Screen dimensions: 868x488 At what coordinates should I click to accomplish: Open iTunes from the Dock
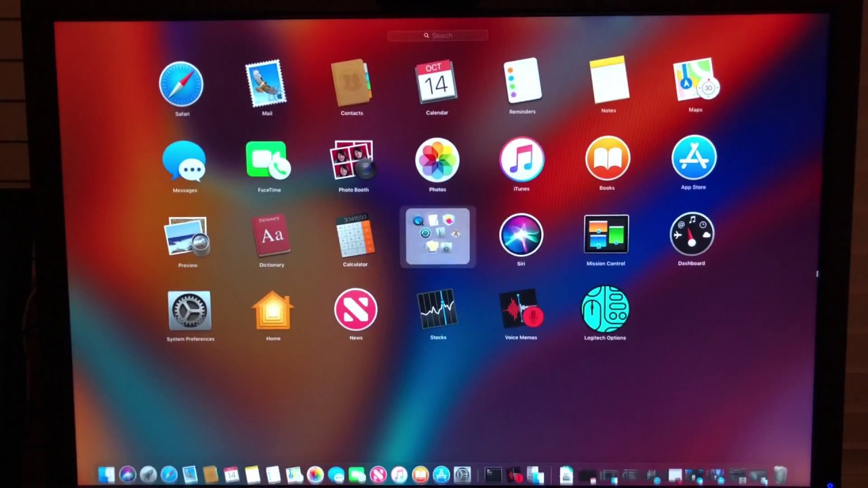coord(399,476)
